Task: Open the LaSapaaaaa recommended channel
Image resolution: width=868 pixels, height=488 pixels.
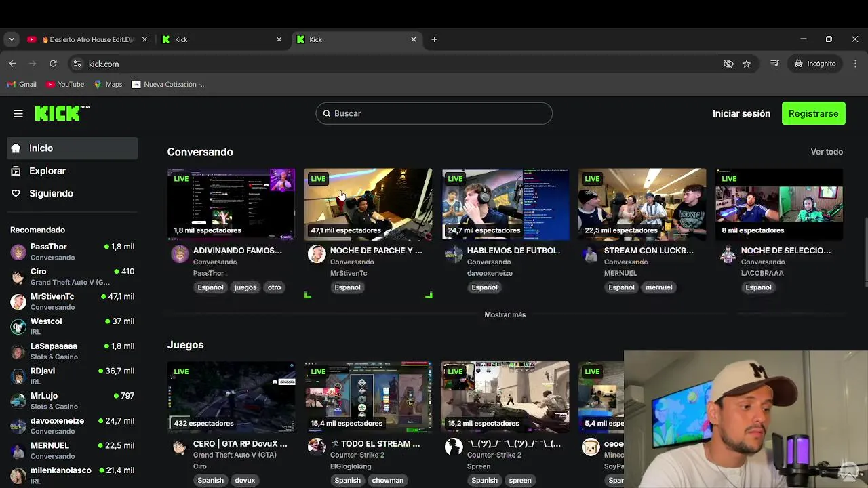Action: 73,351
